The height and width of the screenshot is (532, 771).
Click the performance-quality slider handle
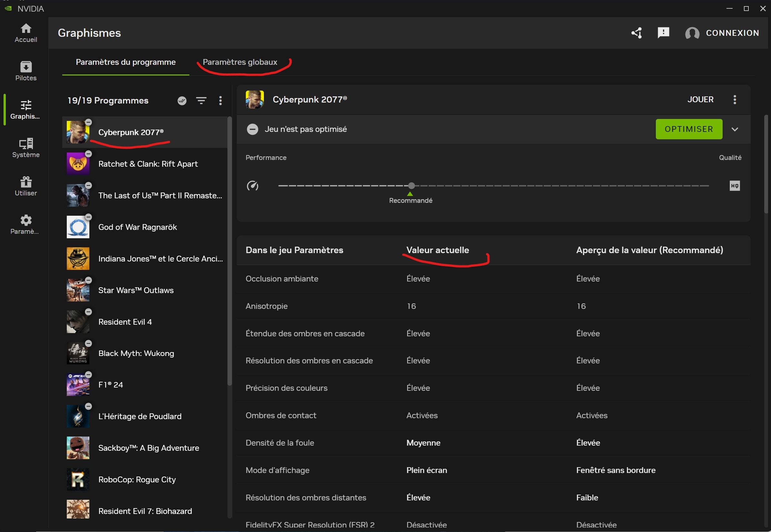[412, 186]
